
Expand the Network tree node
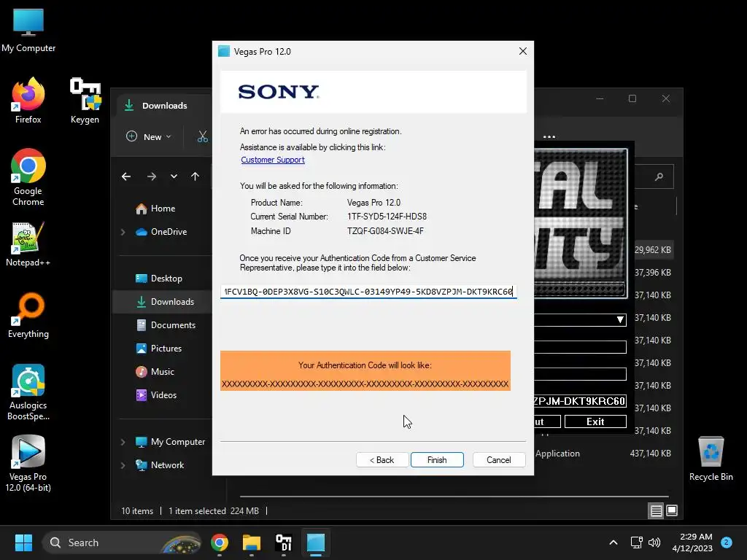click(x=123, y=465)
